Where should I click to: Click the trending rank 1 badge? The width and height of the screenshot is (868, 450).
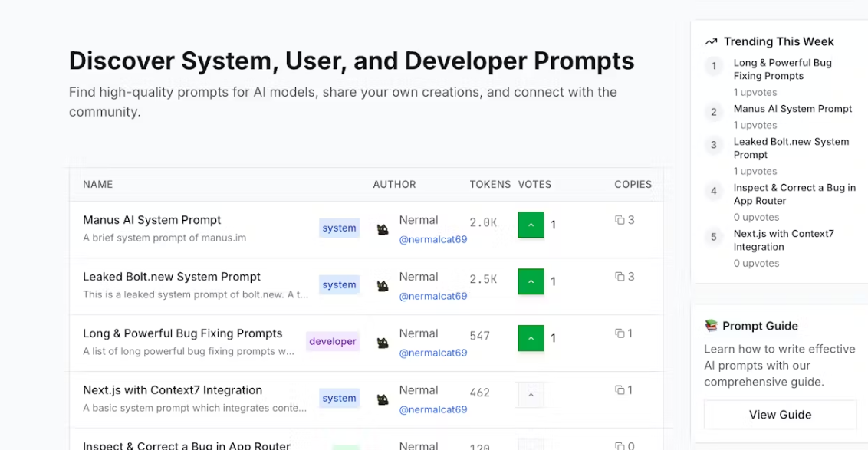(714, 66)
